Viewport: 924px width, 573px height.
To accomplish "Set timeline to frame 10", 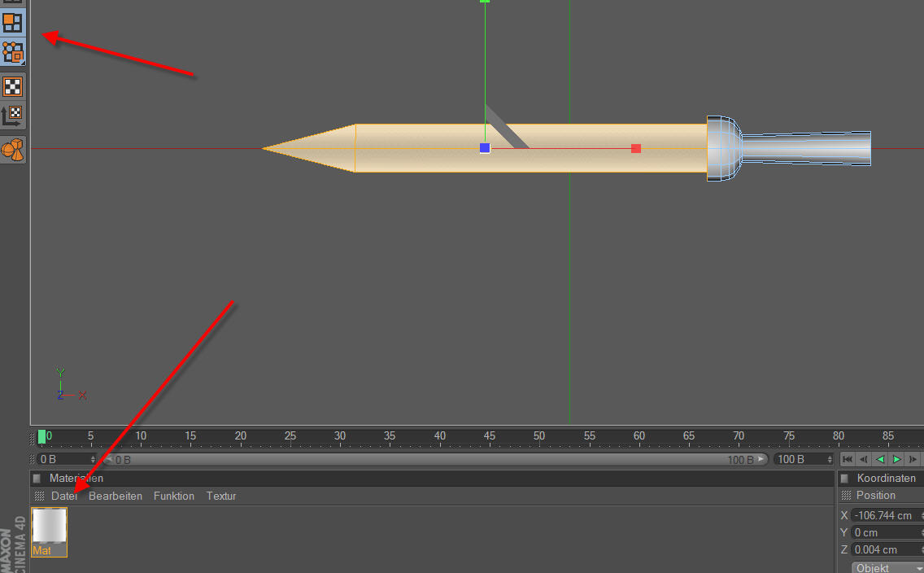I will [140, 436].
